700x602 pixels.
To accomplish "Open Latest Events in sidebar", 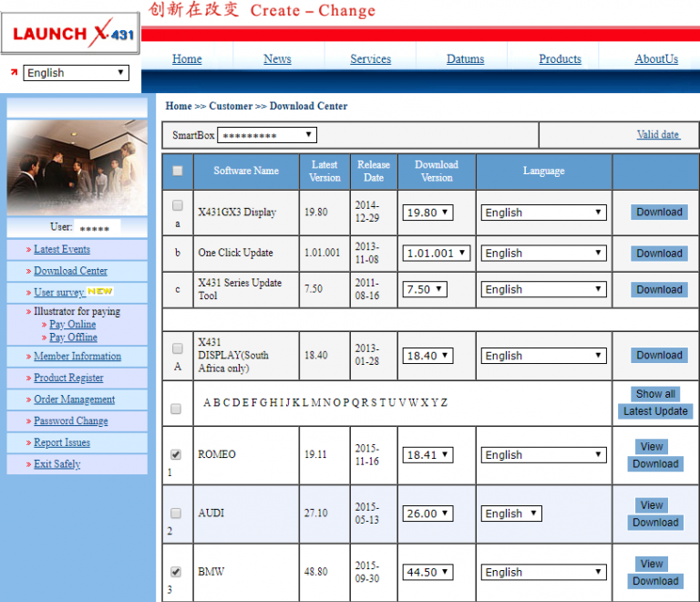I will pyautogui.click(x=62, y=249).
